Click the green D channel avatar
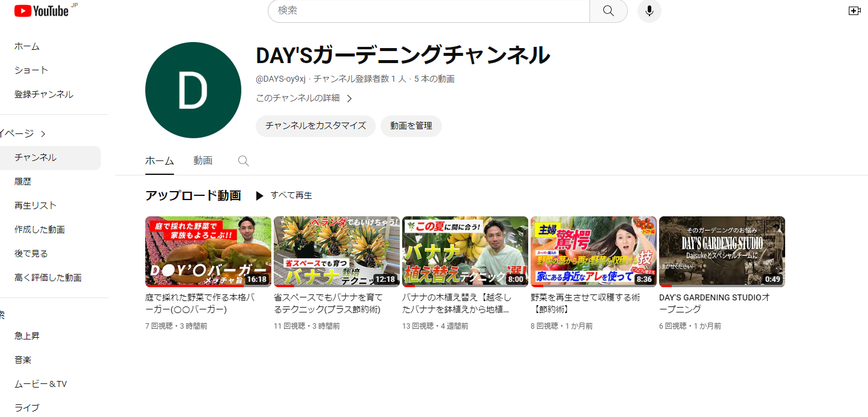This screenshot has height=417, width=868. (193, 90)
